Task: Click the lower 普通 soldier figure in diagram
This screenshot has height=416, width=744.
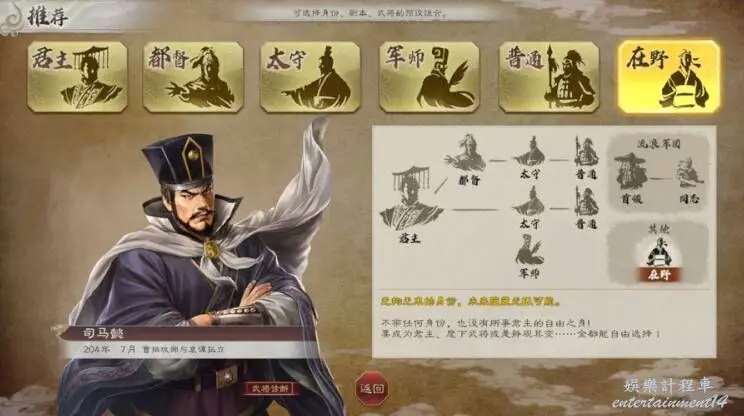Action: [586, 207]
